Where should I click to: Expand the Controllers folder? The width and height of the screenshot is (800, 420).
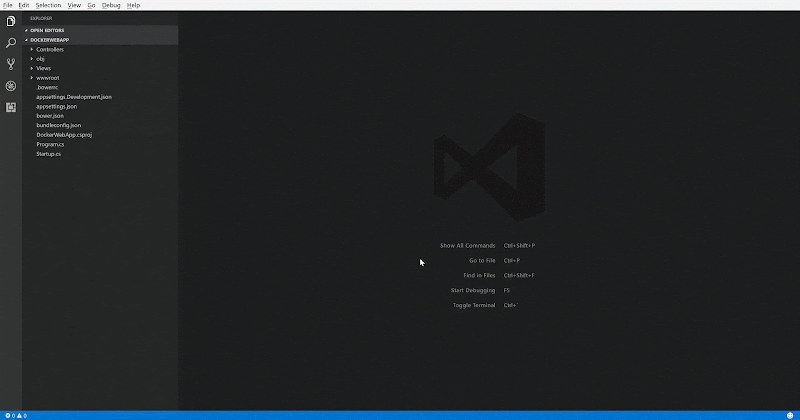[100, 50]
